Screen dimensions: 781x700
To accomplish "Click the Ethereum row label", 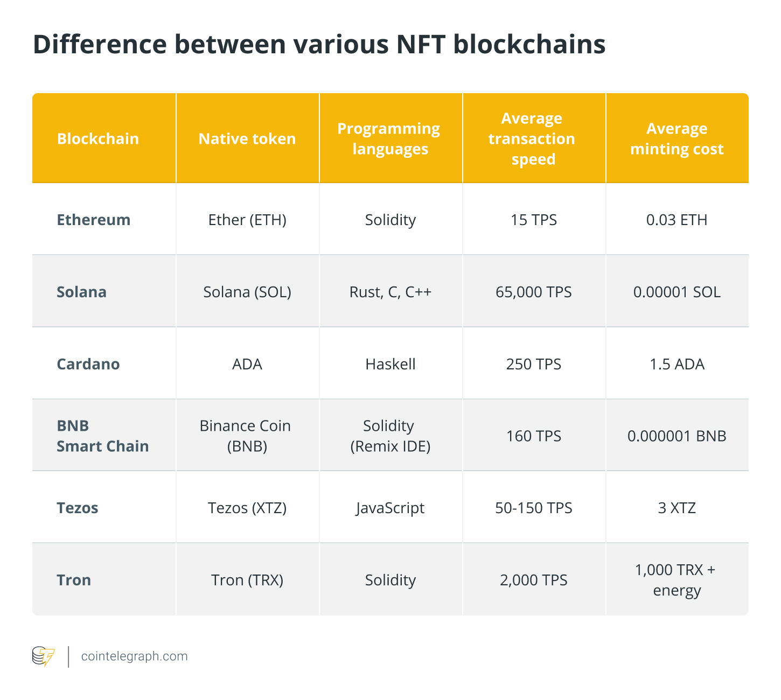I will pos(94,220).
